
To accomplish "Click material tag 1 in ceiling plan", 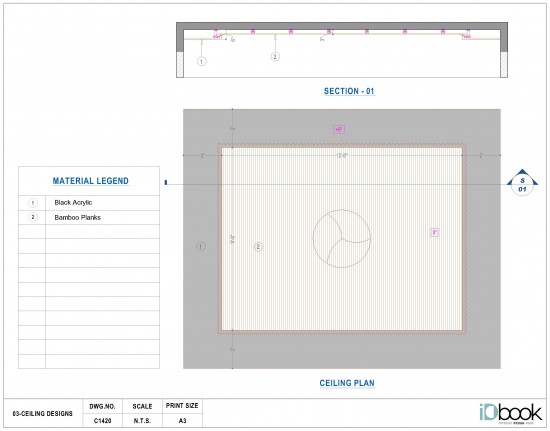I will click(x=201, y=247).
